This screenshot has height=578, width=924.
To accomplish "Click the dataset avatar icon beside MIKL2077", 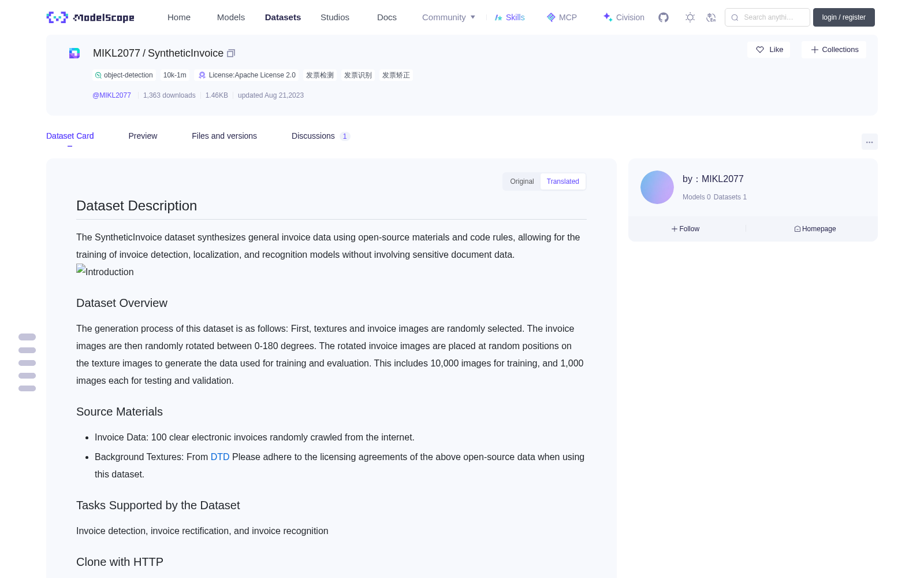I will [x=74, y=53].
